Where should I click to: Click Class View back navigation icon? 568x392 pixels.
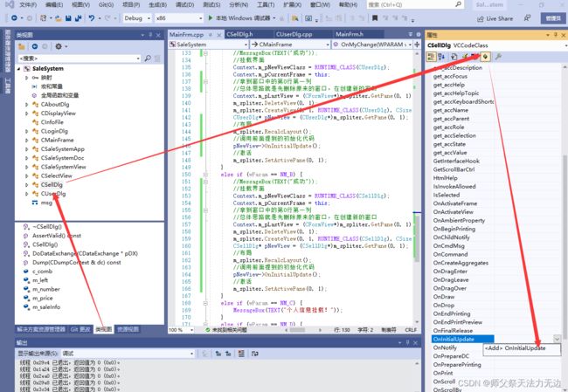35,46
